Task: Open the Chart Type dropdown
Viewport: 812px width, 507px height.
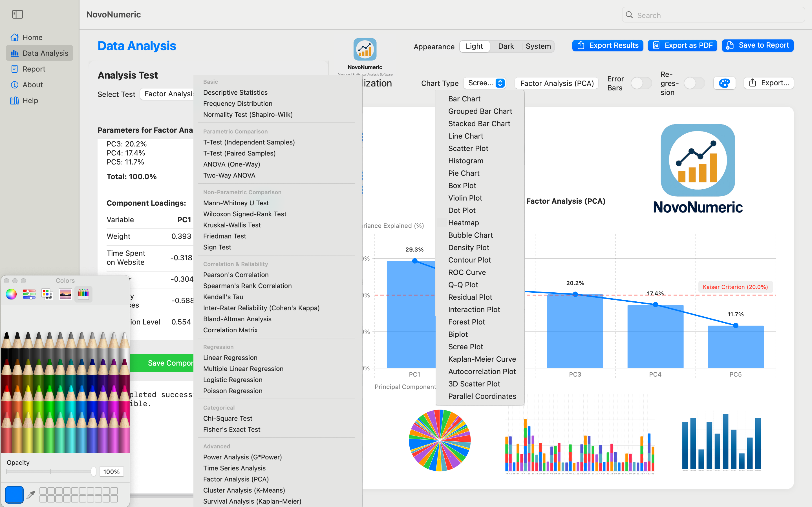Action: tap(484, 83)
